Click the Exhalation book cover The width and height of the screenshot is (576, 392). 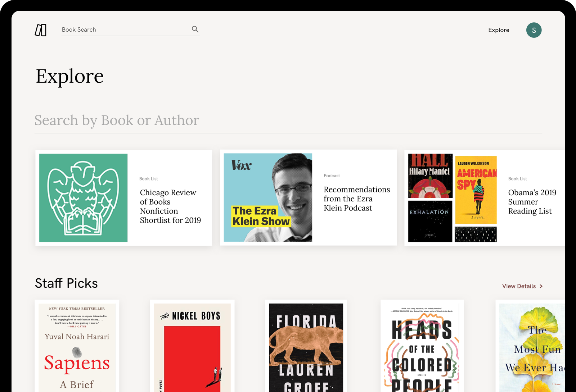coord(430,221)
